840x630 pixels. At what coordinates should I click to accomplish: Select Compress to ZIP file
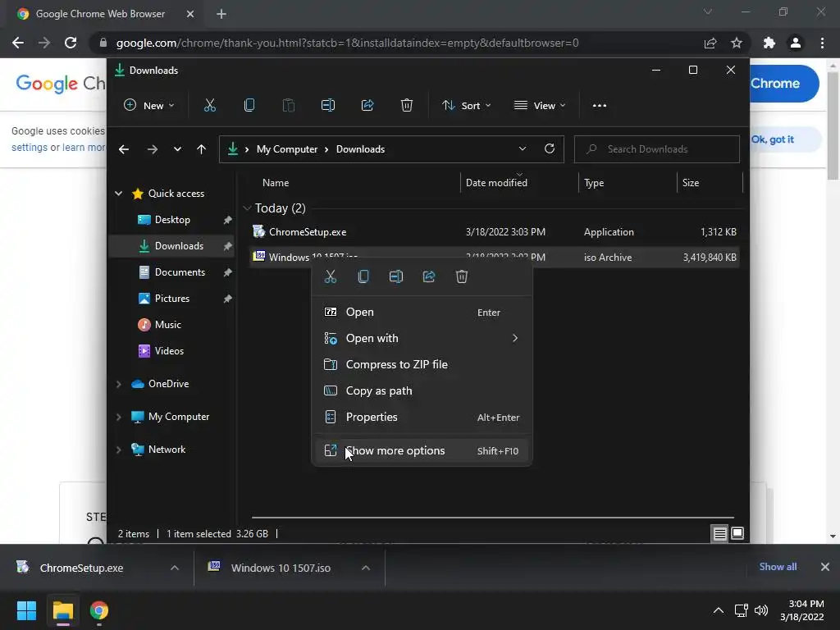pos(422,365)
